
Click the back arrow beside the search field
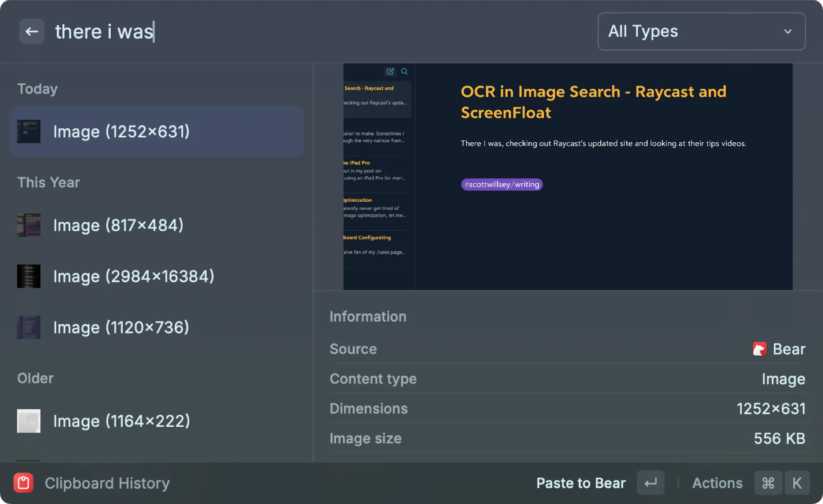[32, 31]
